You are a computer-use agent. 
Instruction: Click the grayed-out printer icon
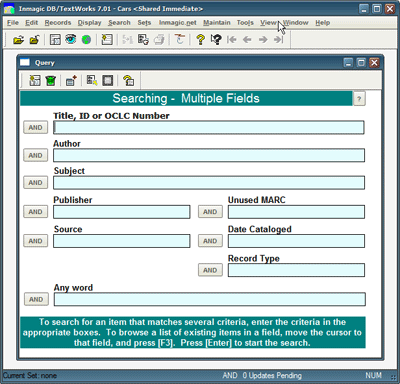pyautogui.click(x=159, y=40)
